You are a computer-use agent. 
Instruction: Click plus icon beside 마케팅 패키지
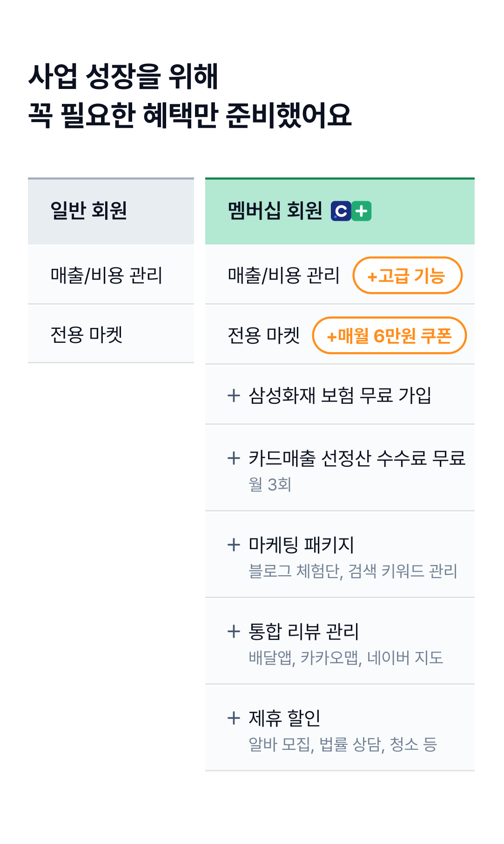(x=234, y=545)
